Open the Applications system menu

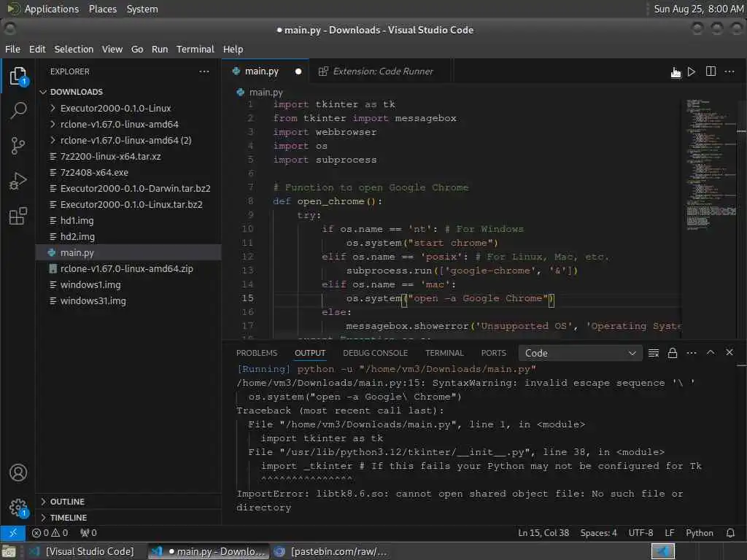pos(52,9)
